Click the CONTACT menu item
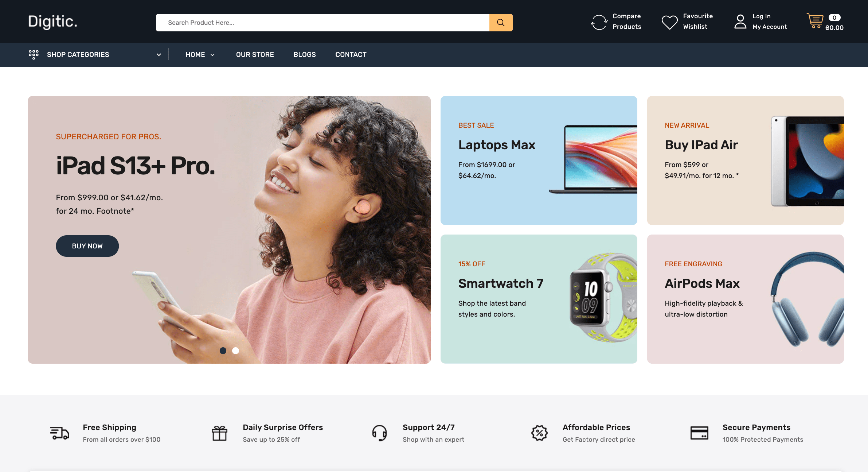 351,54
